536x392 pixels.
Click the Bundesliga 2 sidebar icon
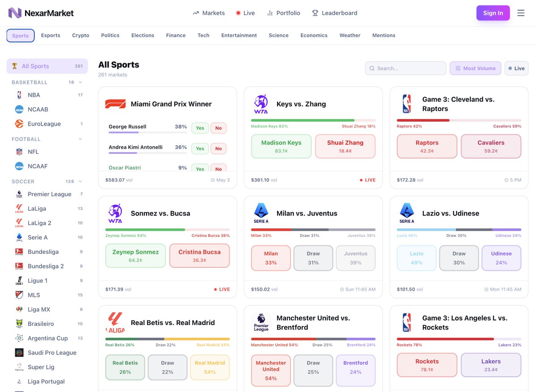19,266
